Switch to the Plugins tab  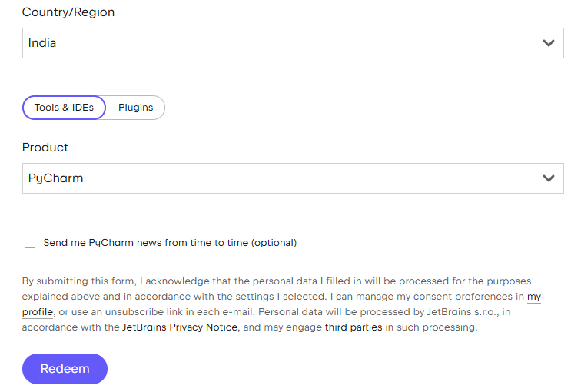pos(135,108)
